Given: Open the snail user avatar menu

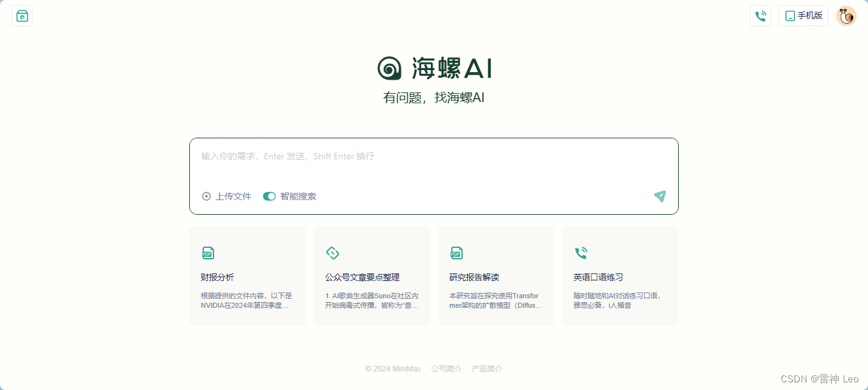Looking at the screenshot, I should [846, 16].
